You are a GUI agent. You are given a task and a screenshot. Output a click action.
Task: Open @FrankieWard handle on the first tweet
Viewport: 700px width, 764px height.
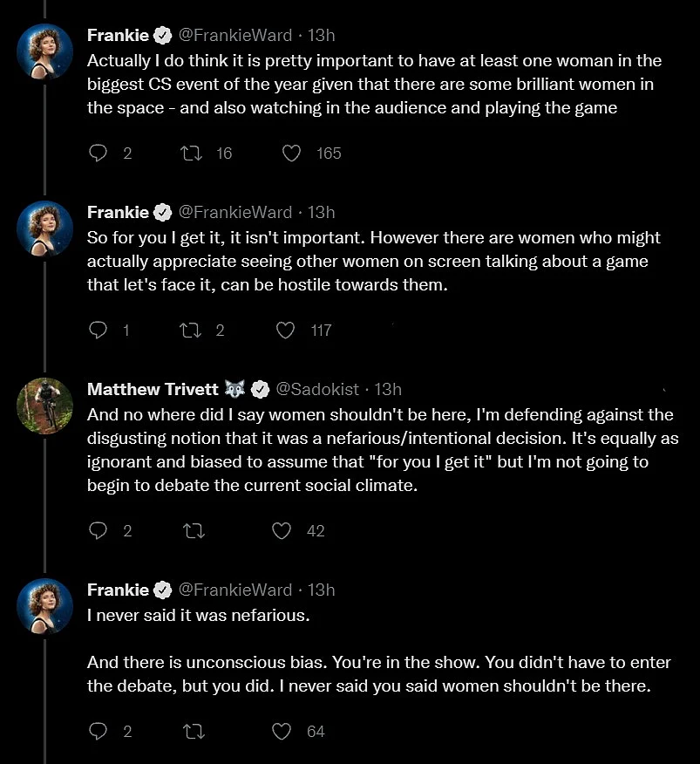[x=235, y=35]
